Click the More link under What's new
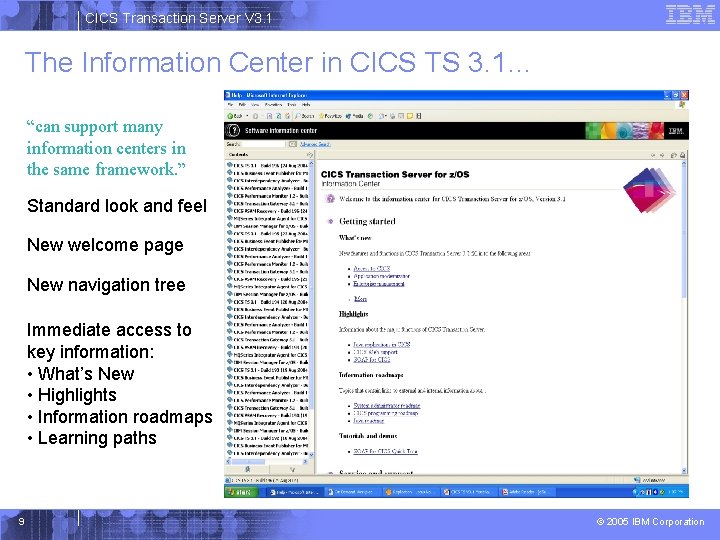This screenshot has width=720, height=540. [360, 299]
